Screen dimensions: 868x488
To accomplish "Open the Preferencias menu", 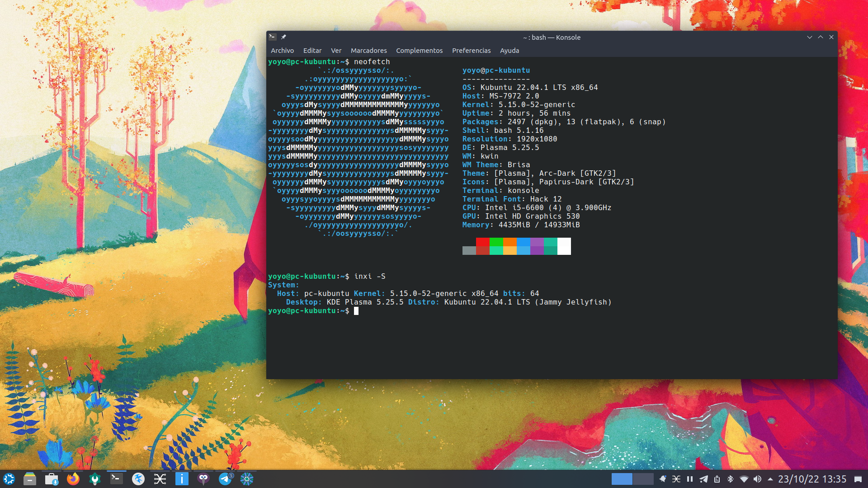I will pyautogui.click(x=471, y=51).
